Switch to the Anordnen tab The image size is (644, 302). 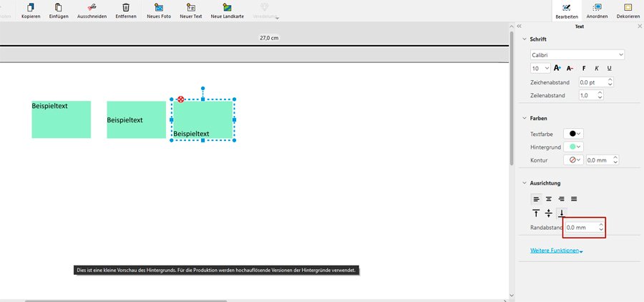597,11
